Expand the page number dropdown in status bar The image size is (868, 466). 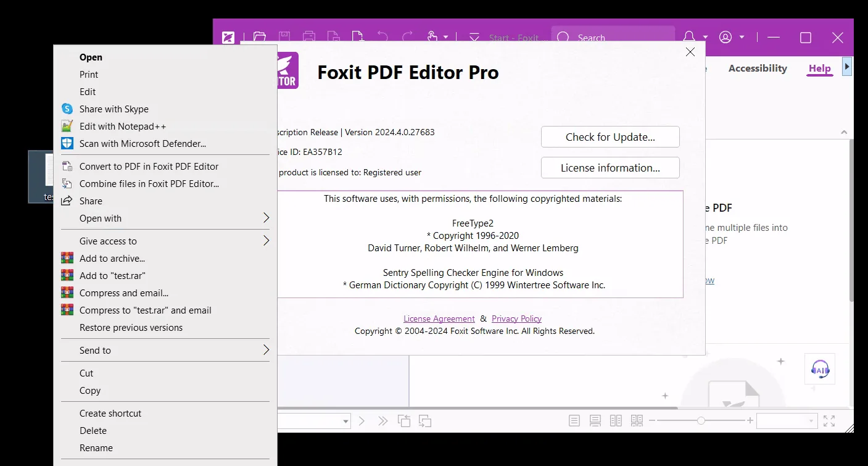coord(345,422)
